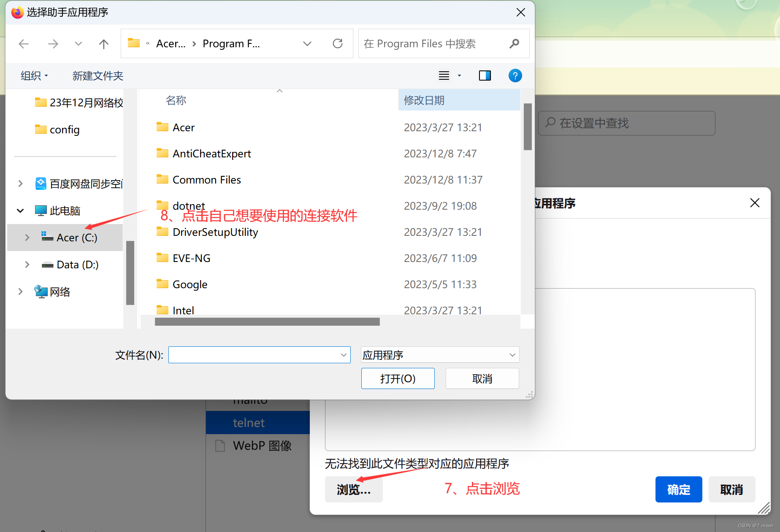Select 此电脑 in navigation pane
The width and height of the screenshot is (780, 532).
pos(57,211)
